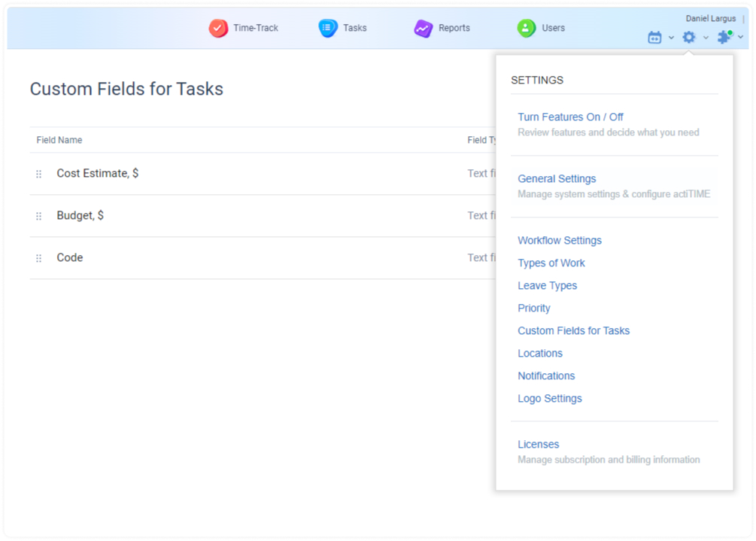Screen dimensions: 756x541
Task: Expand the gear settings dropdown arrow
Action: (x=706, y=37)
